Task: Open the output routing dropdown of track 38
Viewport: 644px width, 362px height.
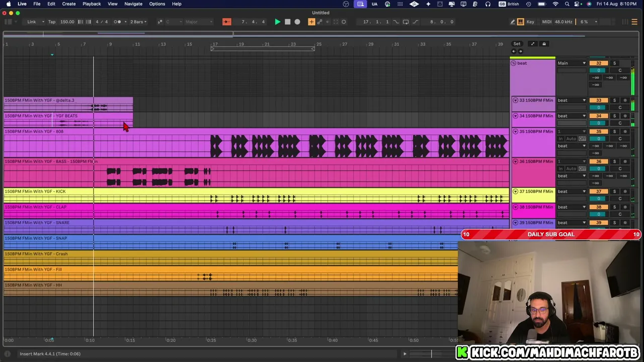Action: click(x=572, y=207)
